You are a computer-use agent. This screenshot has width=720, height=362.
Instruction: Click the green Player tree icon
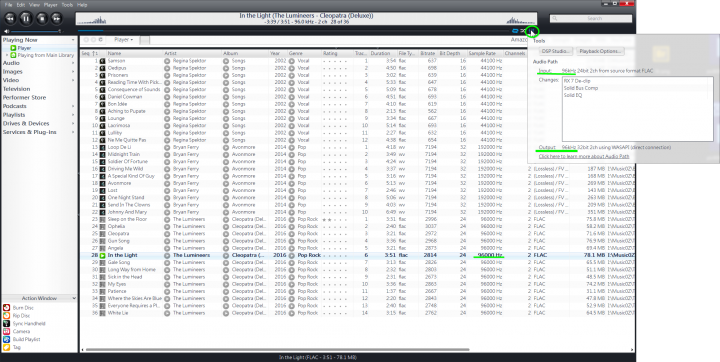[13, 48]
